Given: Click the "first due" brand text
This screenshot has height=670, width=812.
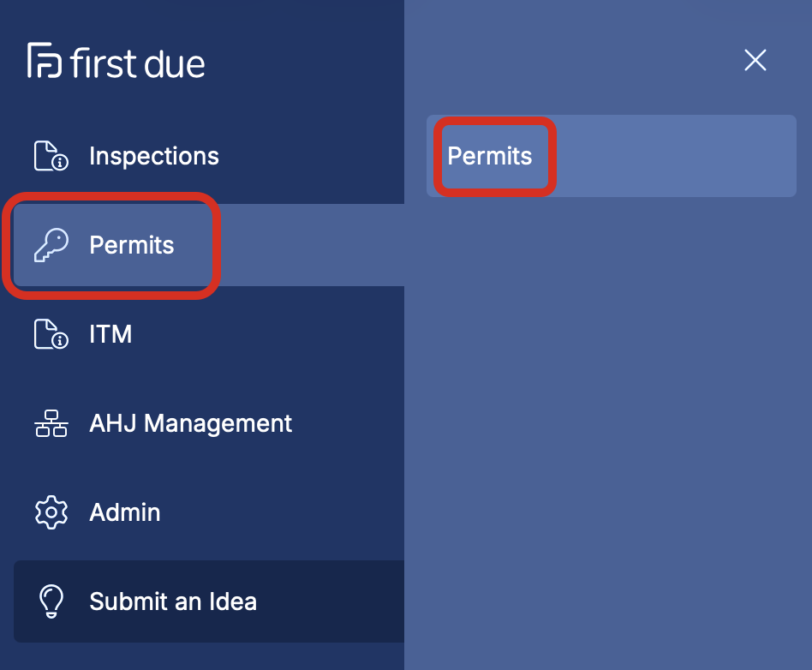Looking at the screenshot, I should pos(138,63).
